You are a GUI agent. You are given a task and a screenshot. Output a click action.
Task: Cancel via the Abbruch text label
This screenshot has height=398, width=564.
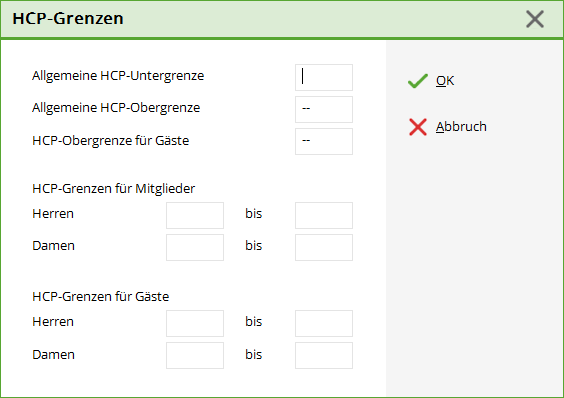coord(461,127)
